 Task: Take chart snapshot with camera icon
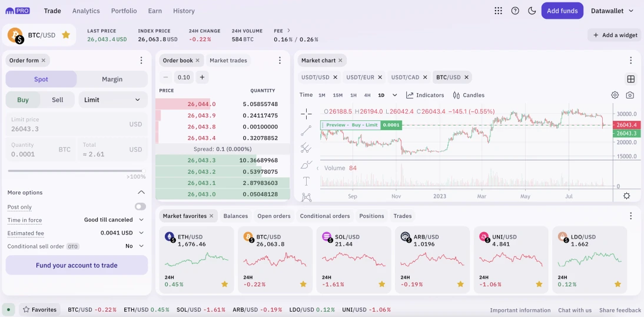pos(630,95)
